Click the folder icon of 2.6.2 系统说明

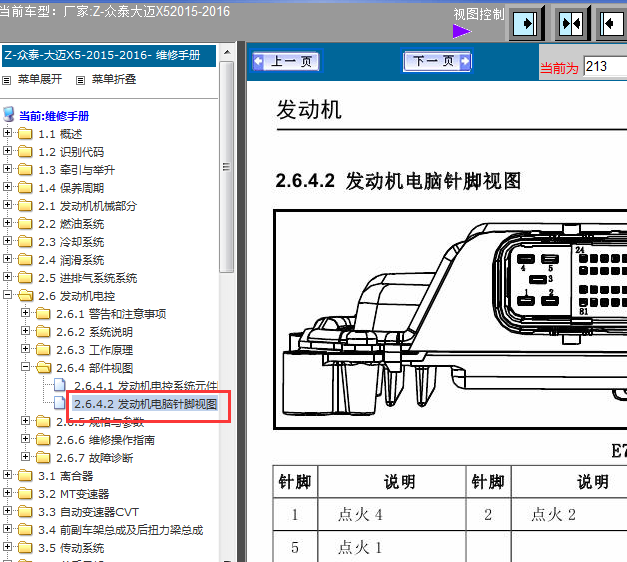(43, 332)
